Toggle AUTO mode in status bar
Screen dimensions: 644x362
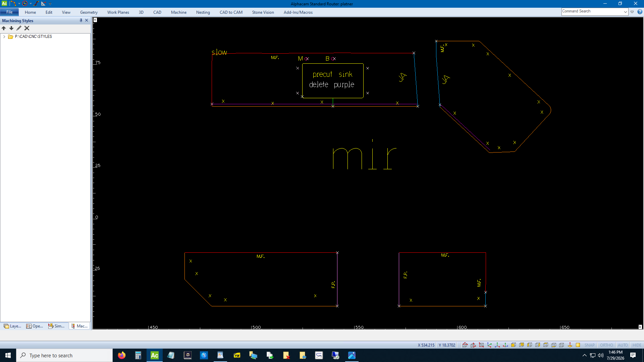pyautogui.click(x=623, y=345)
